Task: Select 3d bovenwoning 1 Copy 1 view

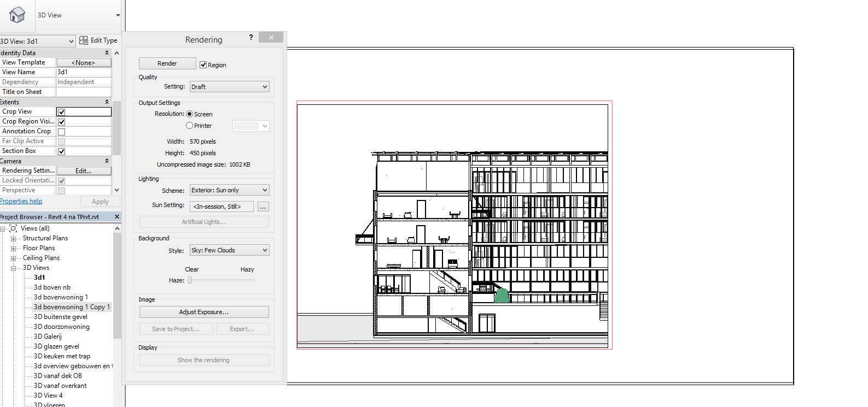Action: tap(72, 307)
